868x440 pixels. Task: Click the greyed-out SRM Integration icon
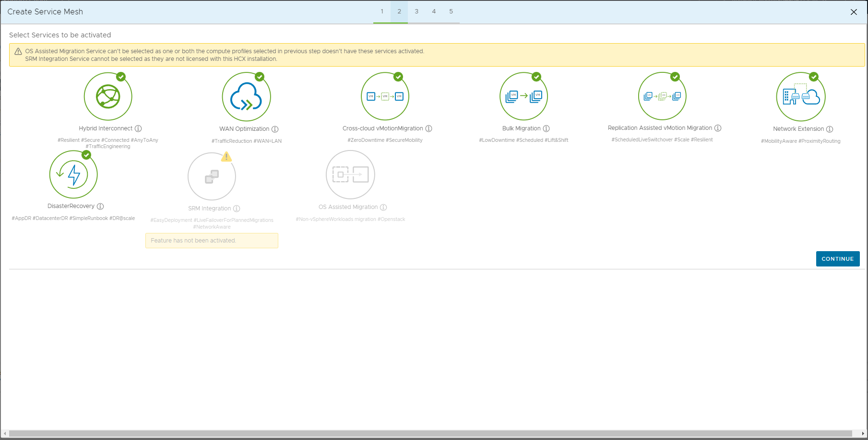pos(212,176)
